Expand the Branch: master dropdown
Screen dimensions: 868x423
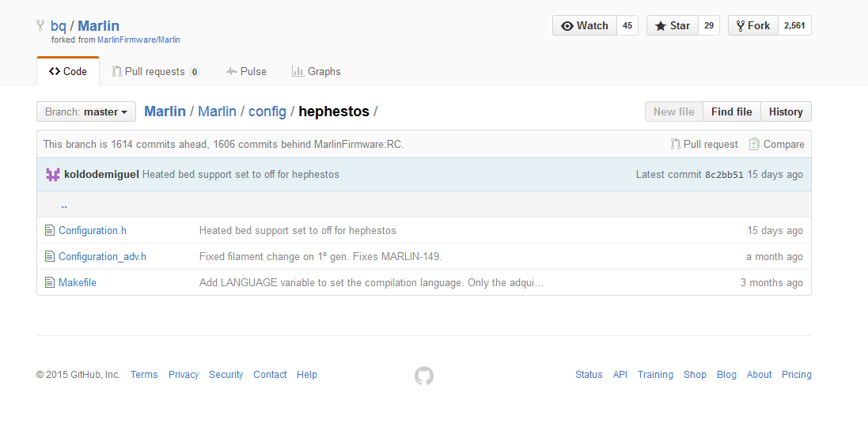(86, 112)
